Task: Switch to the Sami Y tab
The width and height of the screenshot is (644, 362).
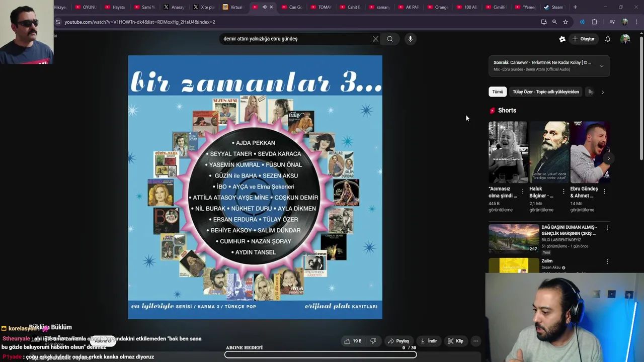Action: click(x=144, y=7)
